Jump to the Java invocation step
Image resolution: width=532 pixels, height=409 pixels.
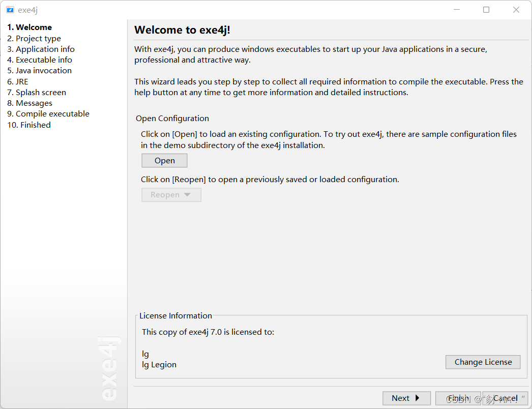point(39,70)
